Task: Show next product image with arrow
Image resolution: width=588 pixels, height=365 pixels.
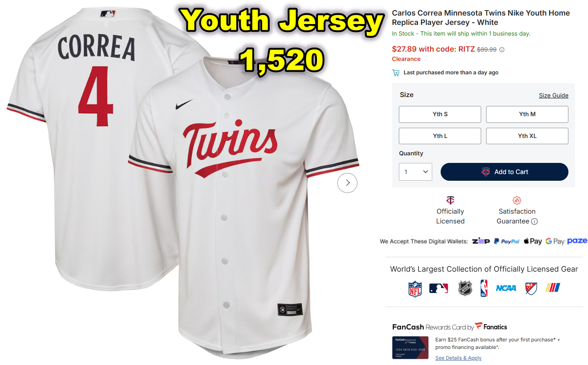Action: click(x=347, y=183)
